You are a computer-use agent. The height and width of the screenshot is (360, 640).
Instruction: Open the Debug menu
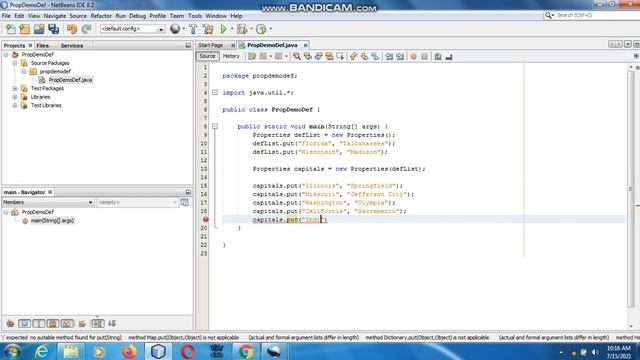pyautogui.click(x=138, y=16)
